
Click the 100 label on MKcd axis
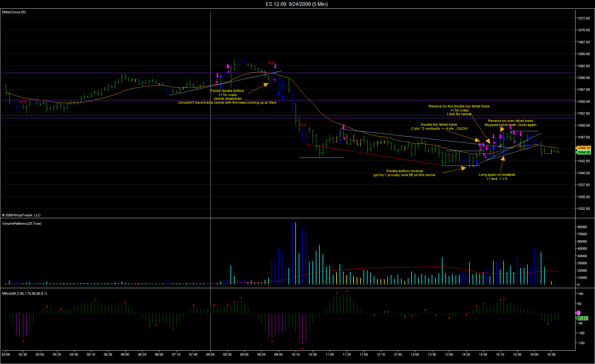[x=581, y=294]
